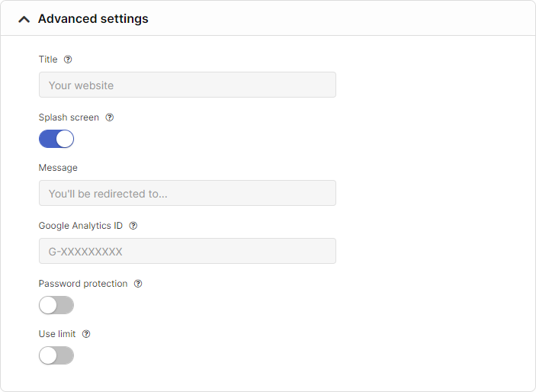Focus the Title field "Your website"

click(187, 85)
